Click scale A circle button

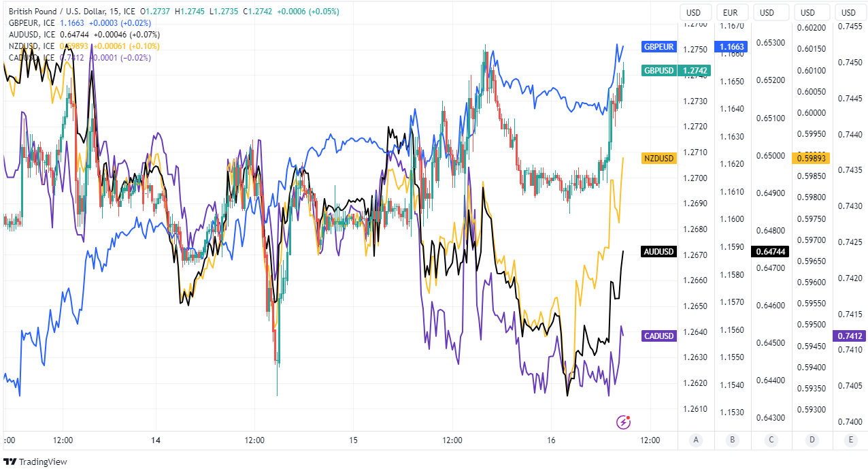(695, 440)
